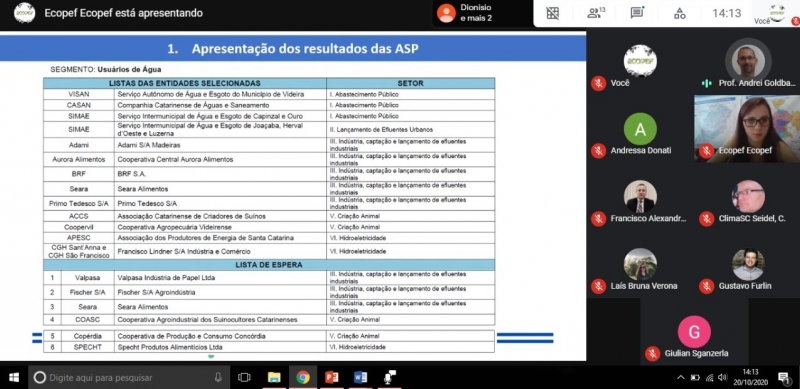
Task: Open File Explorer from the taskbar
Action: [x=274, y=377]
